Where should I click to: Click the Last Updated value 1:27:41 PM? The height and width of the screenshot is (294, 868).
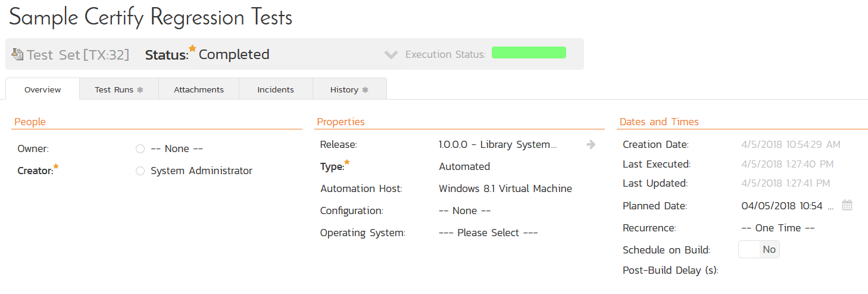click(786, 183)
